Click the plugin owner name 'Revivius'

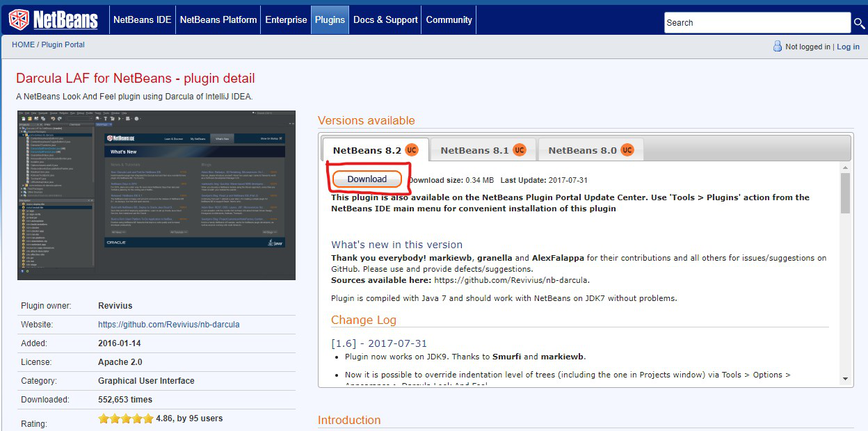(x=115, y=305)
